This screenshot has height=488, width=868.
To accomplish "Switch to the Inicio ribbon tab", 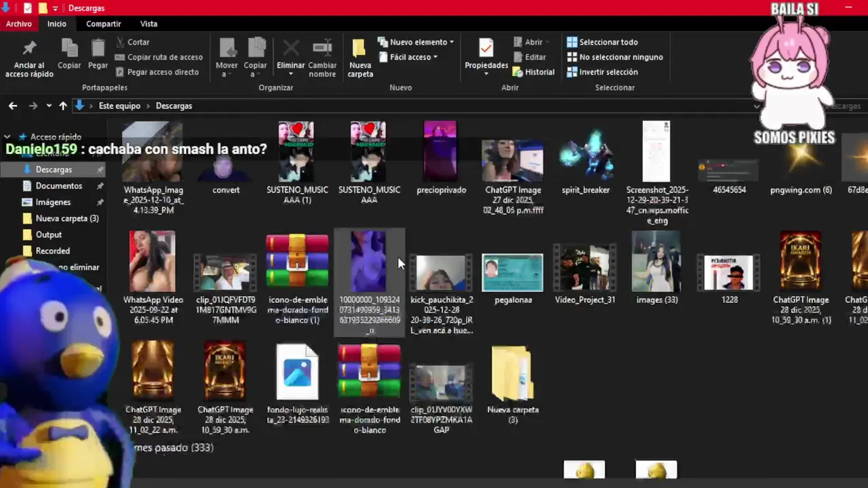I will pos(57,24).
